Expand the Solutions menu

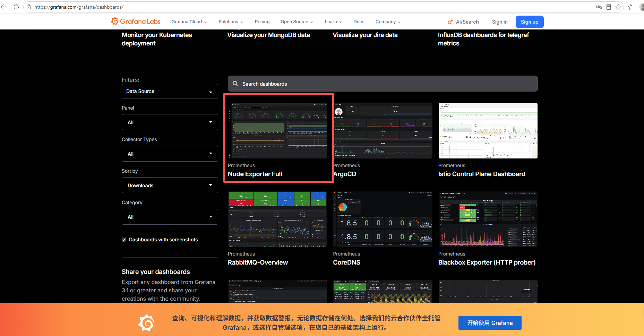(x=231, y=21)
